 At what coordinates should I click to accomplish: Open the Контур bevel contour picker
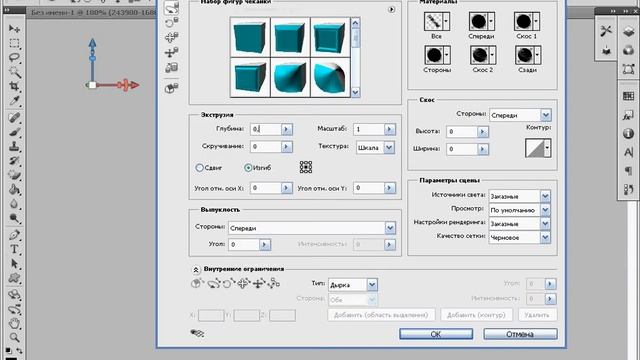click(x=538, y=148)
